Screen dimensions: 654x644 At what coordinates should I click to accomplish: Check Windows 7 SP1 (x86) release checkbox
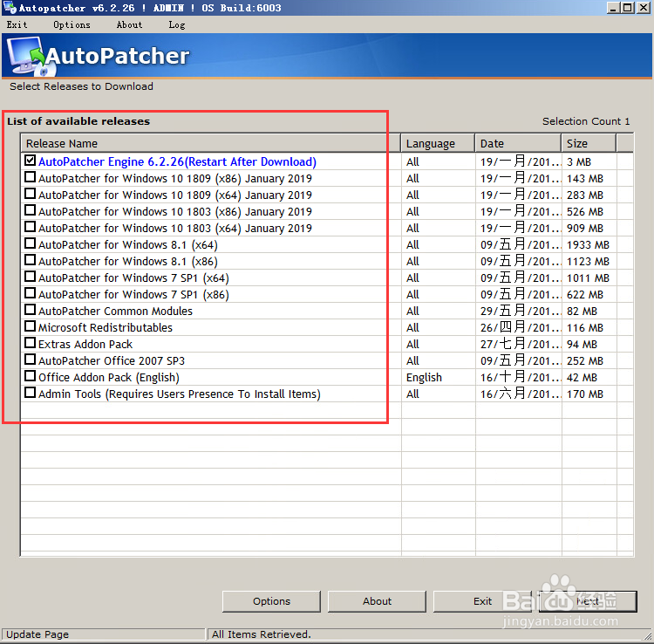coord(30,293)
